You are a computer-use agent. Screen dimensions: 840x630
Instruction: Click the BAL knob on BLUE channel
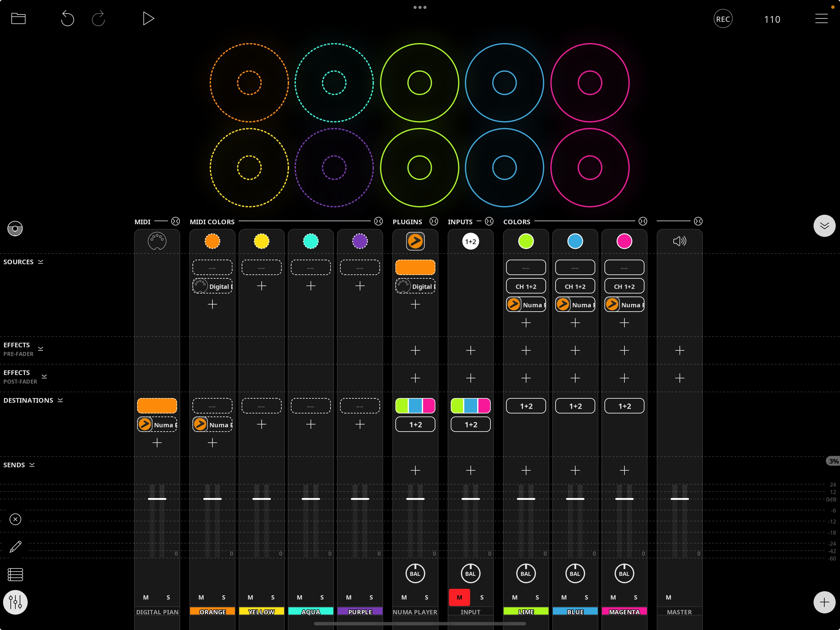click(575, 574)
